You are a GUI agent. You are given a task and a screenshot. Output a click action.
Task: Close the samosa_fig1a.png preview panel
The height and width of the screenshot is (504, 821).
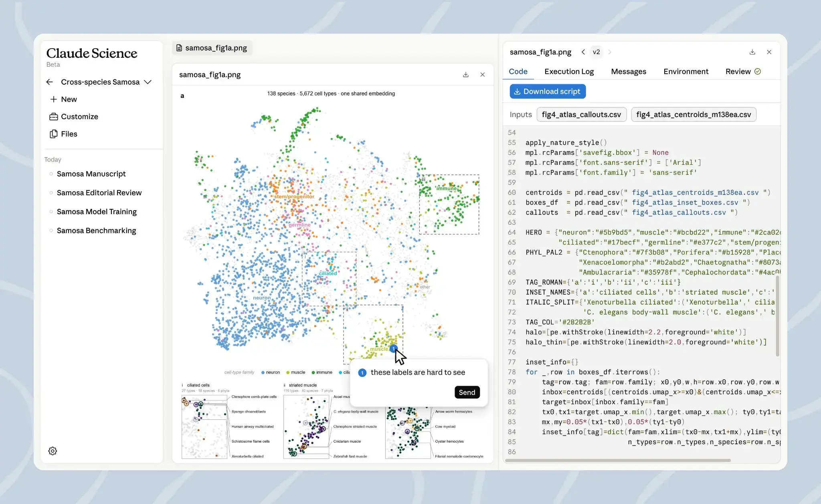click(483, 75)
